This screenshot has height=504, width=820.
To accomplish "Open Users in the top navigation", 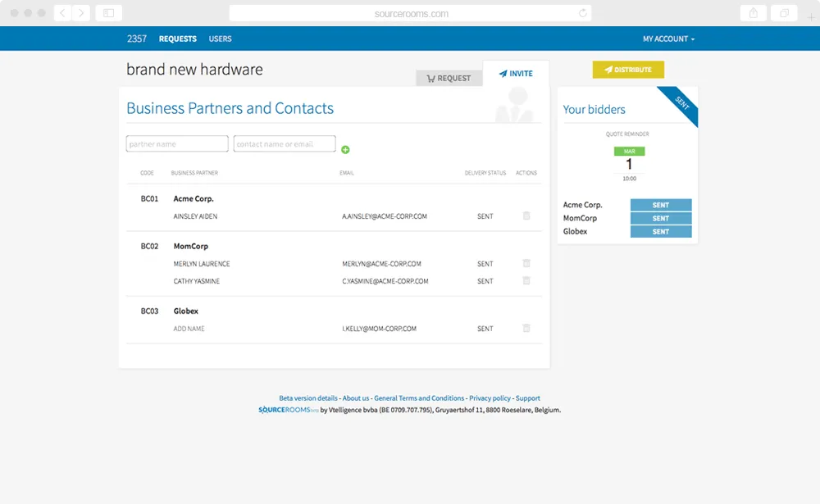I will tap(220, 39).
